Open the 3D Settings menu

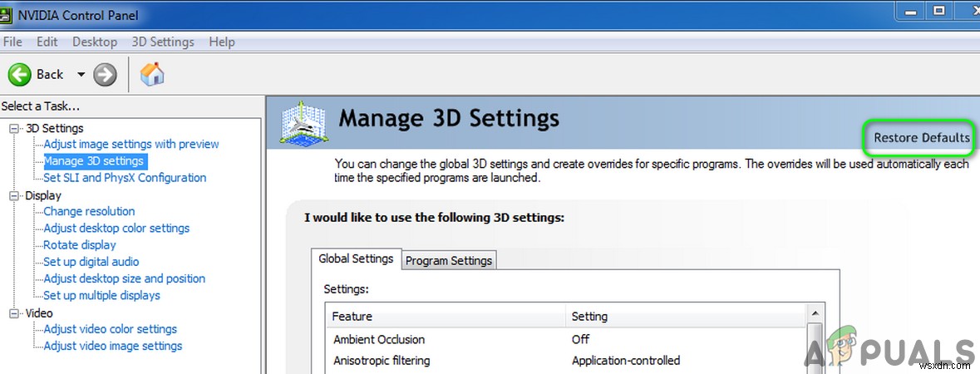point(162,42)
